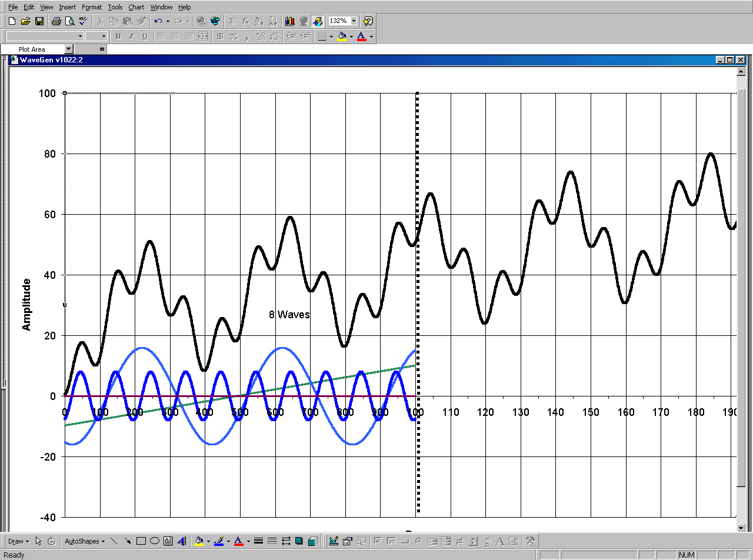
Task: Open Font Color dropdown arrow in formatting toolbar
Action: click(371, 36)
